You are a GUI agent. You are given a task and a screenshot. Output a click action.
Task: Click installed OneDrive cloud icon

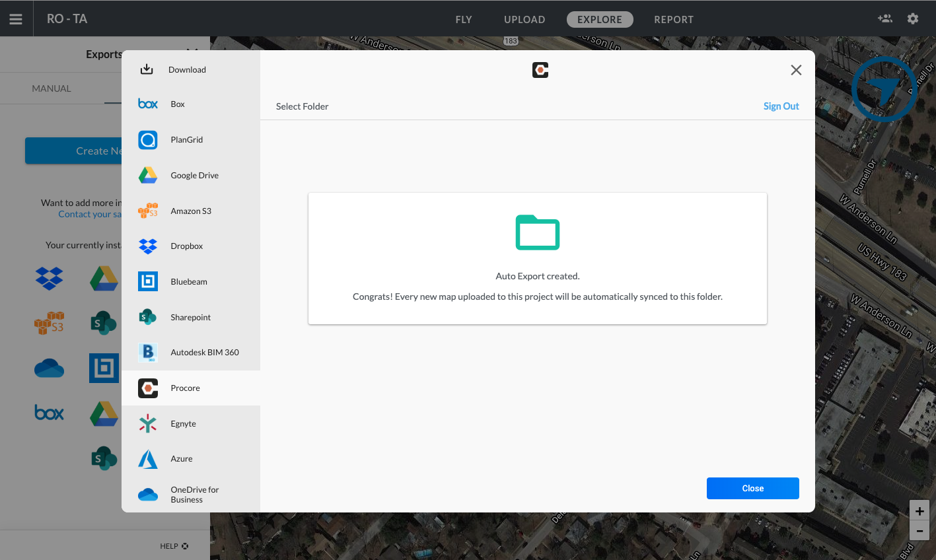[x=49, y=368]
